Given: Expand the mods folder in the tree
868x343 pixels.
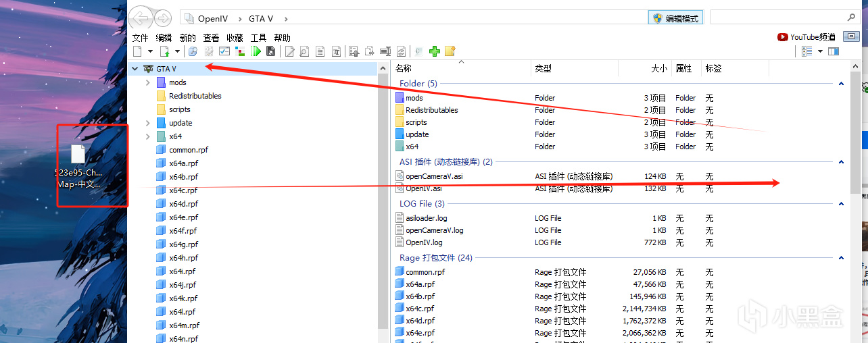Looking at the screenshot, I should tap(148, 82).
